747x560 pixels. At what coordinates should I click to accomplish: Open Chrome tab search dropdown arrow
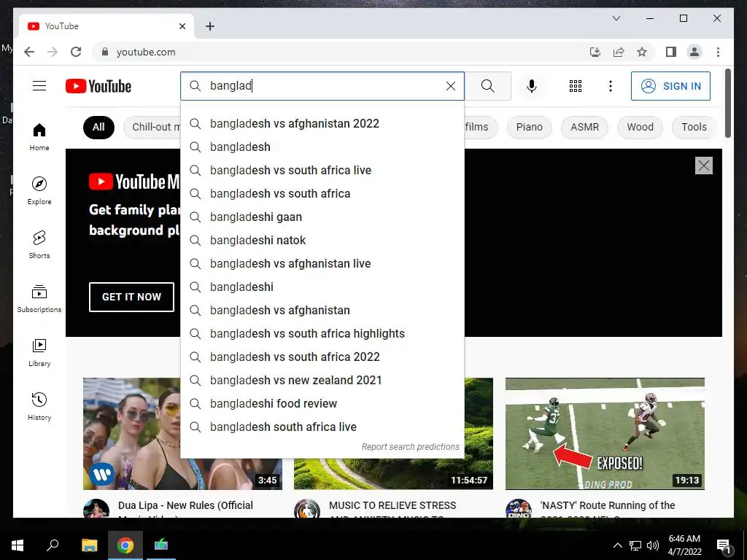[x=616, y=18]
